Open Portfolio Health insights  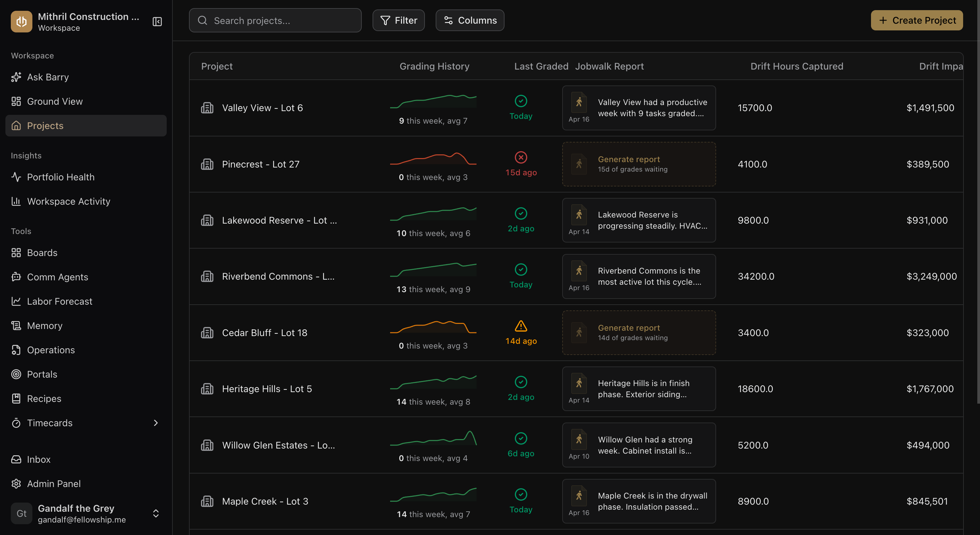tap(60, 177)
